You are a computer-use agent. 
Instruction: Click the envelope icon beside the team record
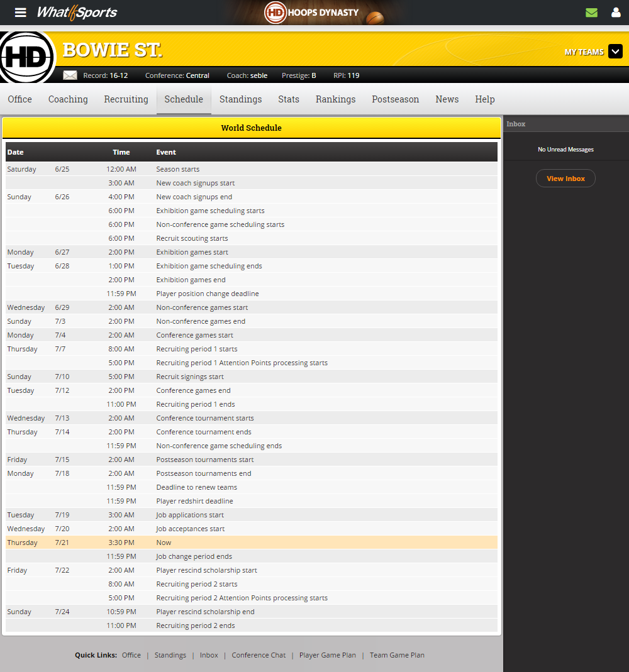coord(69,75)
